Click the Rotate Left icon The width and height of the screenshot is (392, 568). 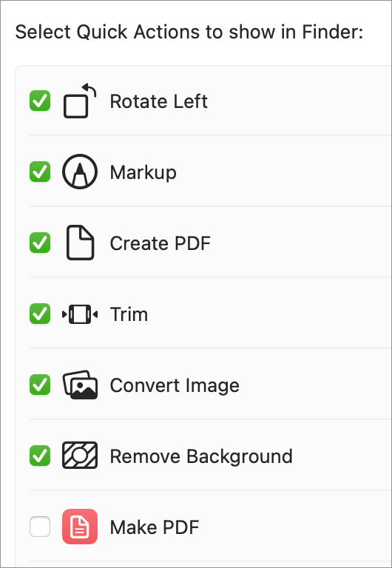pos(80,101)
